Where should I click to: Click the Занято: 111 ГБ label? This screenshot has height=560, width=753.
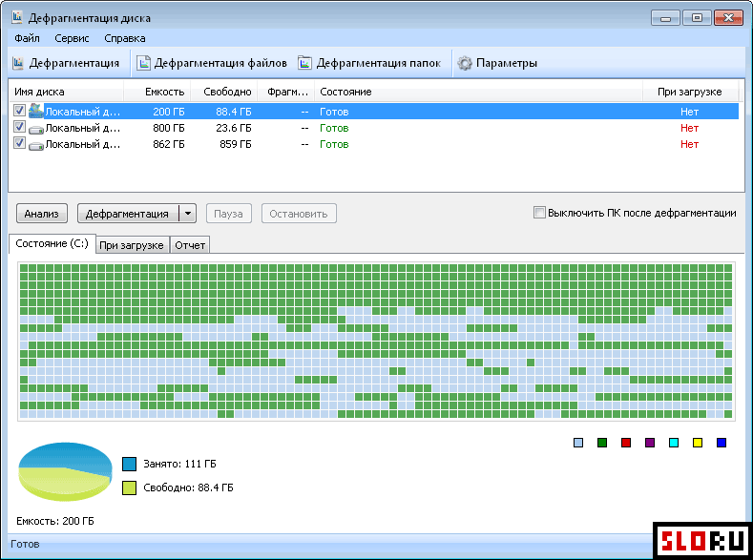click(179, 464)
